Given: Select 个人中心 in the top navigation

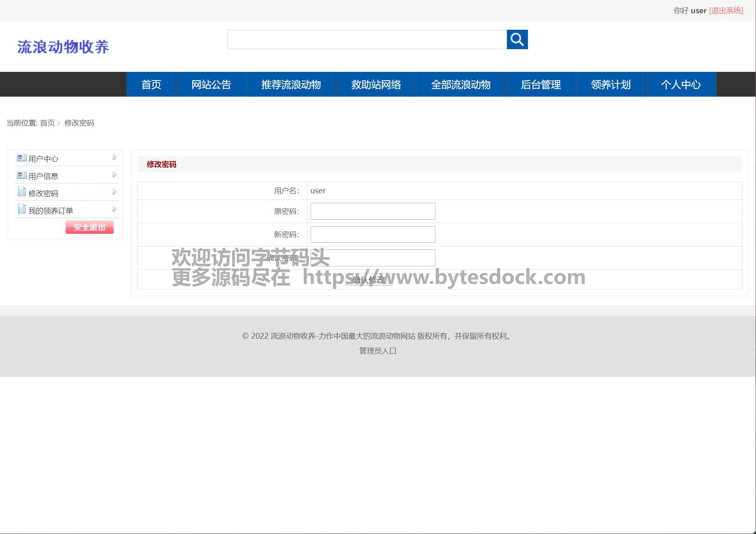Looking at the screenshot, I should (680, 85).
